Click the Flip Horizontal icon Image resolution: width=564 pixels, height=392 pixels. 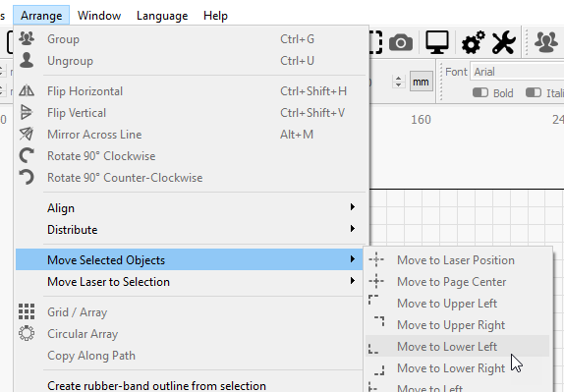[27, 90]
